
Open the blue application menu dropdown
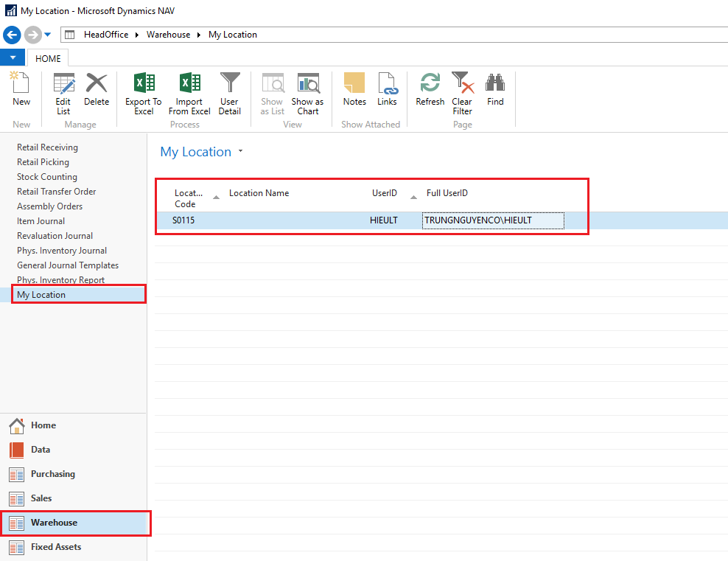pyautogui.click(x=13, y=58)
